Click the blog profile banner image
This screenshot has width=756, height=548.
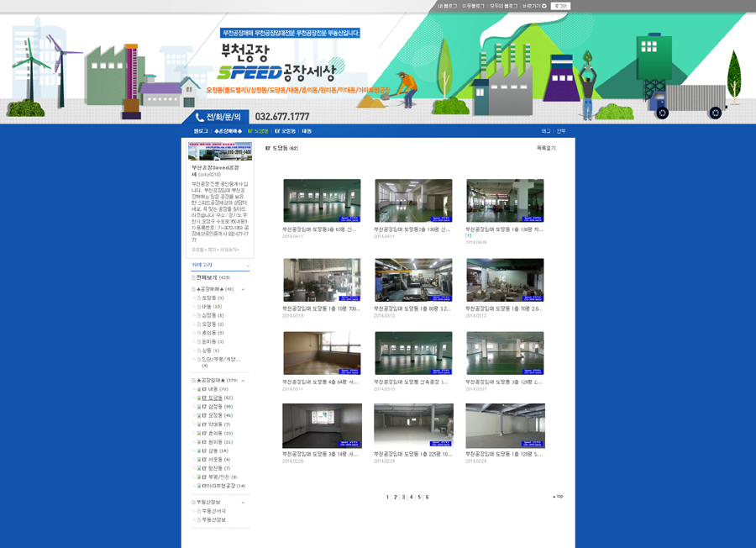(220, 151)
